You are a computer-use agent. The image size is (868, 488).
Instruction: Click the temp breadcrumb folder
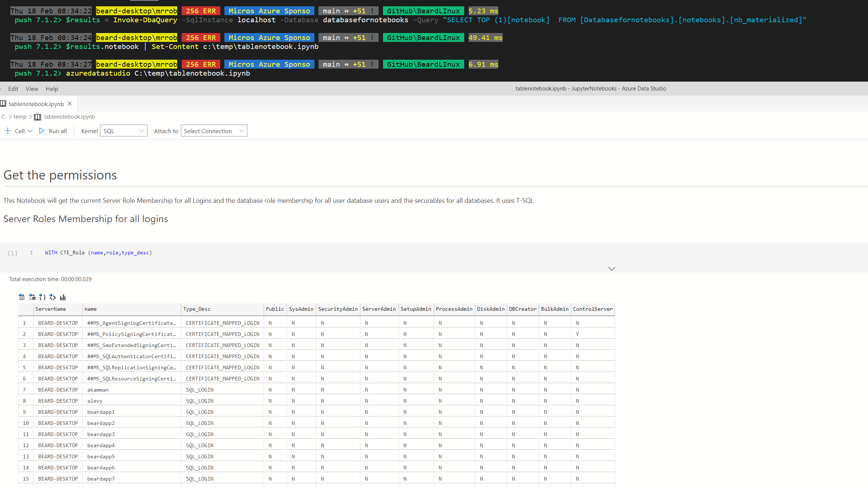(20, 117)
